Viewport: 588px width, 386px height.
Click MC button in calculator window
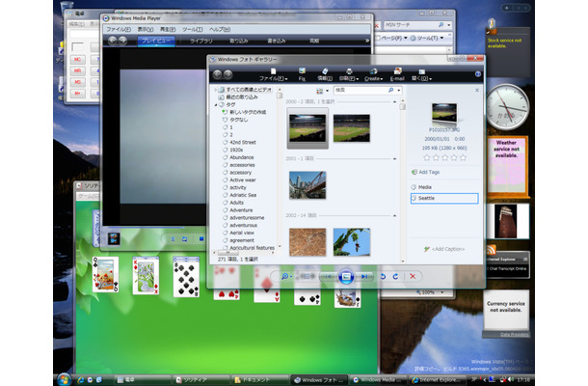pyautogui.click(x=78, y=59)
